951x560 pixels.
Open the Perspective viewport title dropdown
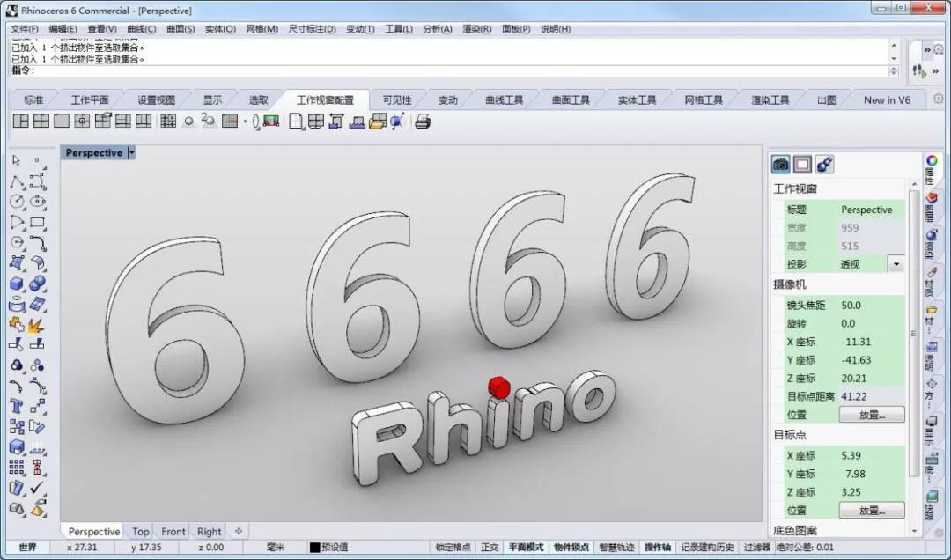point(131,153)
